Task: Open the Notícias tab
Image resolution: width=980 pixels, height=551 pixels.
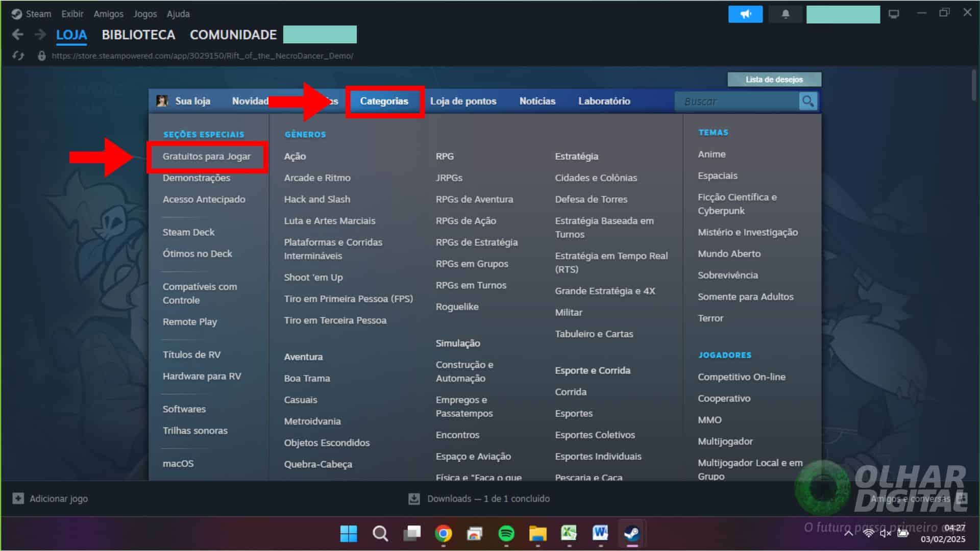Action: pyautogui.click(x=537, y=101)
